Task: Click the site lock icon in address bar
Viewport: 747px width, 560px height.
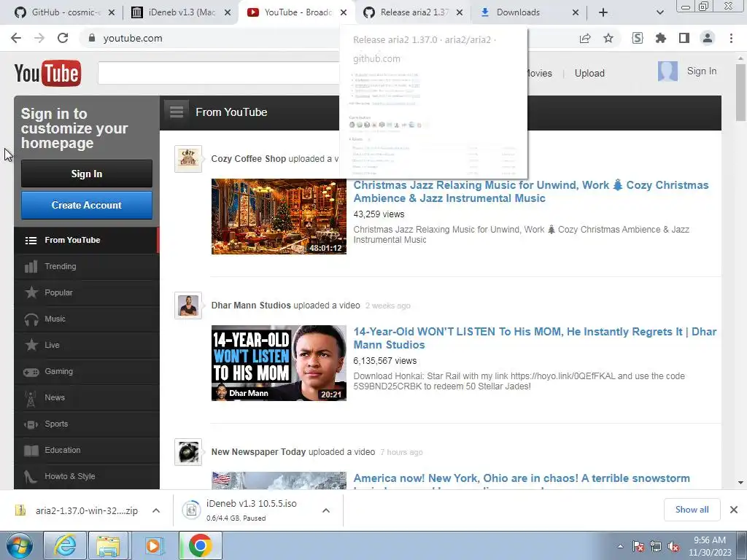Action: (92, 38)
